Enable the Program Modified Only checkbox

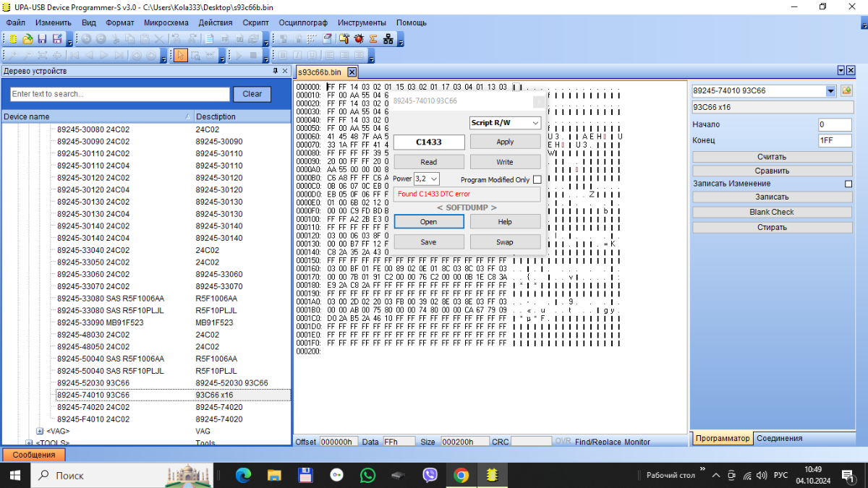point(537,179)
